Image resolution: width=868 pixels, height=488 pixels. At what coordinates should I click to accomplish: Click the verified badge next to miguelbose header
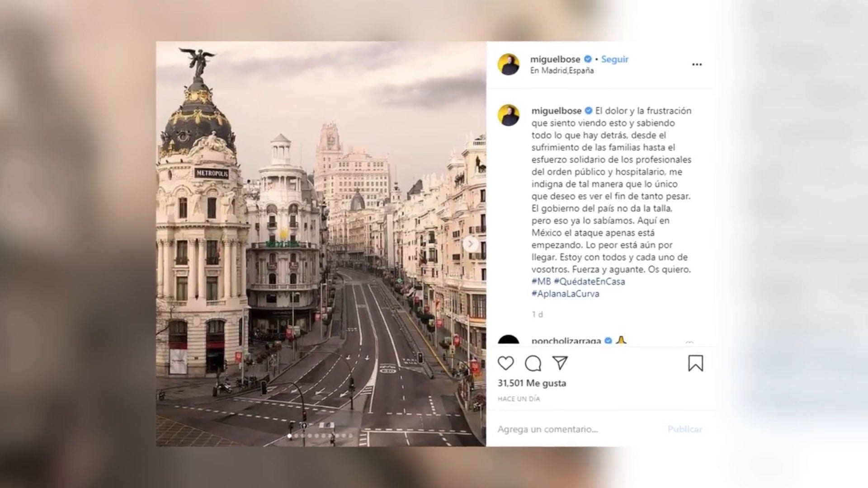(x=588, y=59)
